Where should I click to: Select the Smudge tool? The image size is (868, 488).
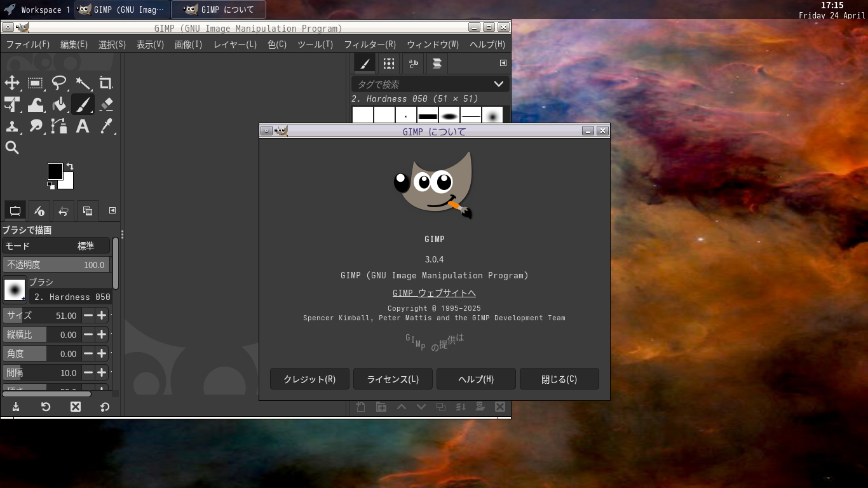click(x=36, y=126)
